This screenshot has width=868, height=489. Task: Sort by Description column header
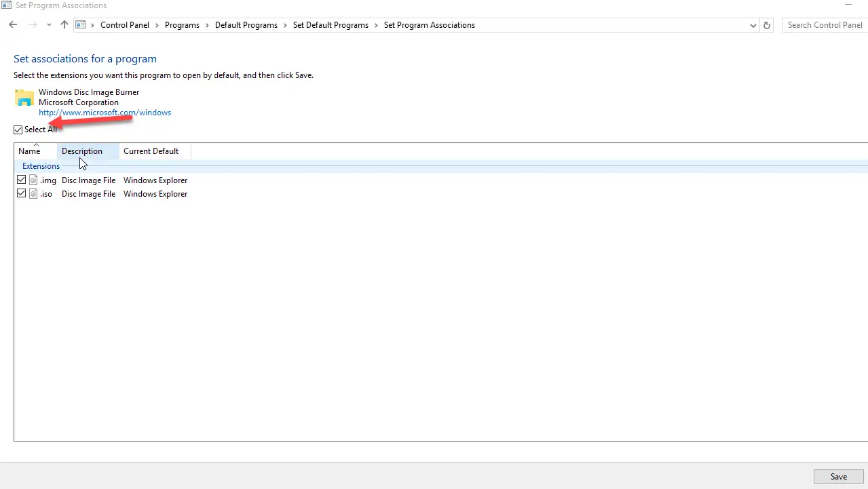(x=88, y=151)
